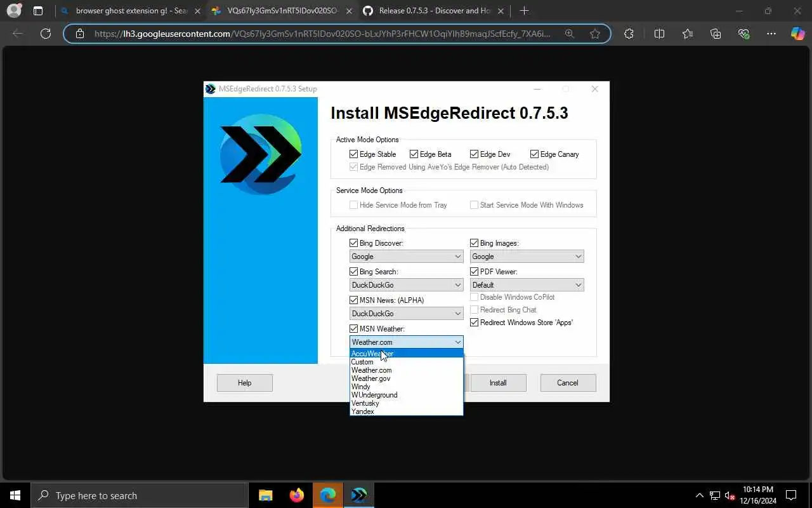Viewport: 812px width, 508px height.
Task: Reload the page with the refresh icon
Action: pyautogui.click(x=46, y=34)
